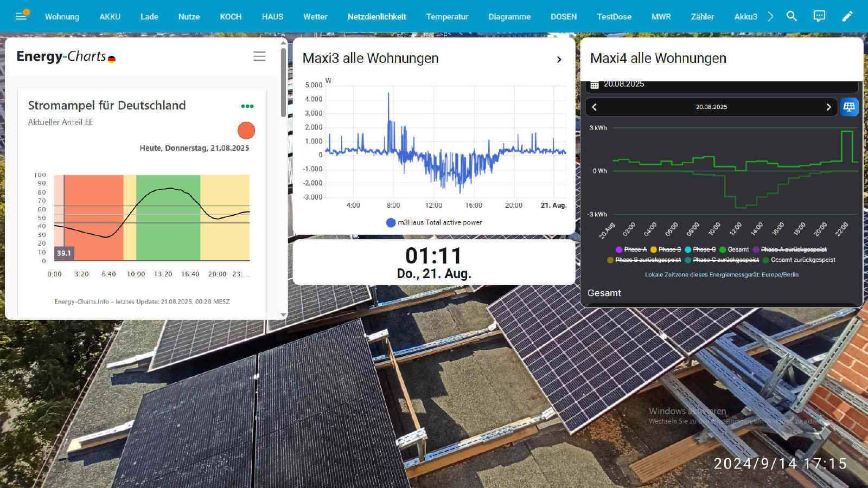Open Energy-Charts hamburger menu
Screen dimensions: 868x488
point(259,56)
